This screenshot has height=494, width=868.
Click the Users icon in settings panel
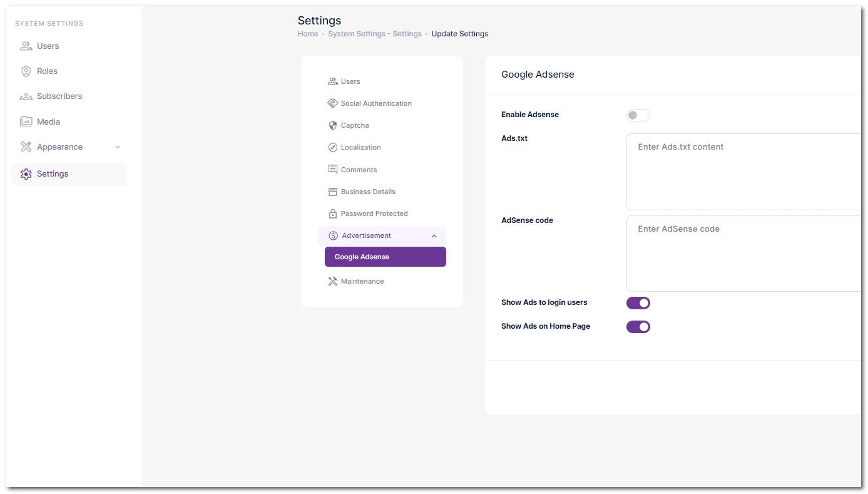pyautogui.click(x=333, y=81)
